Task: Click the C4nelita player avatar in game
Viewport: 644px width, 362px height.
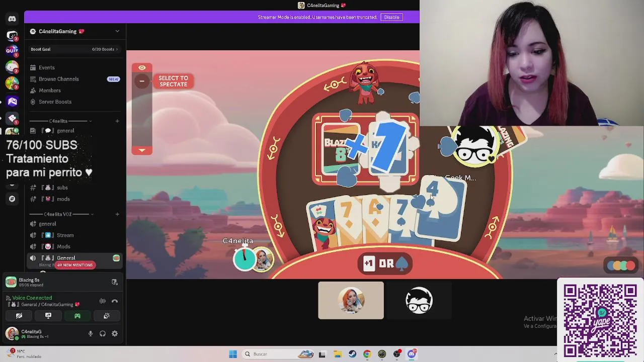Action: (x=263, y=259)
